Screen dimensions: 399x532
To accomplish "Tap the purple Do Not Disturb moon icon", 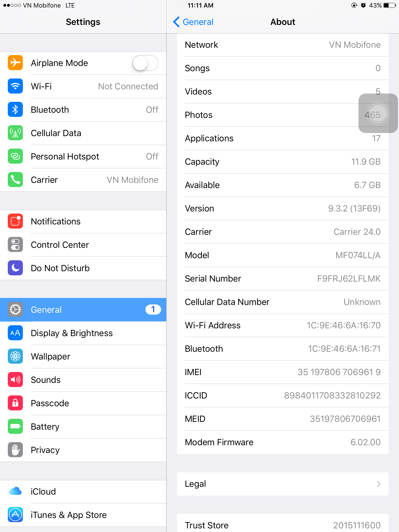I will (15, 268).
